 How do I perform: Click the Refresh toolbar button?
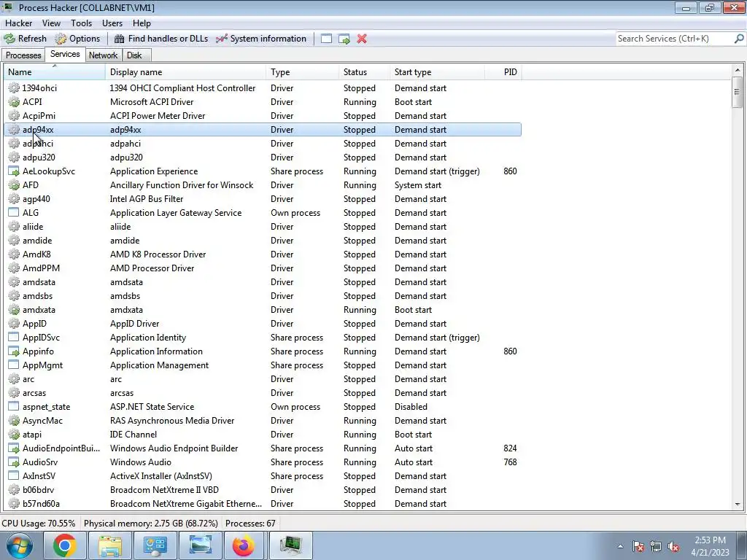point(26,39)
